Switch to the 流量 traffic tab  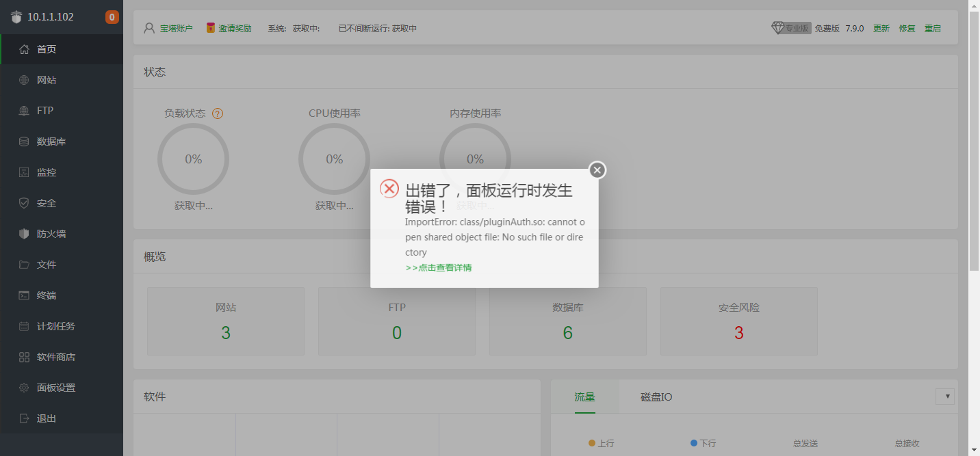coord(585,397)
